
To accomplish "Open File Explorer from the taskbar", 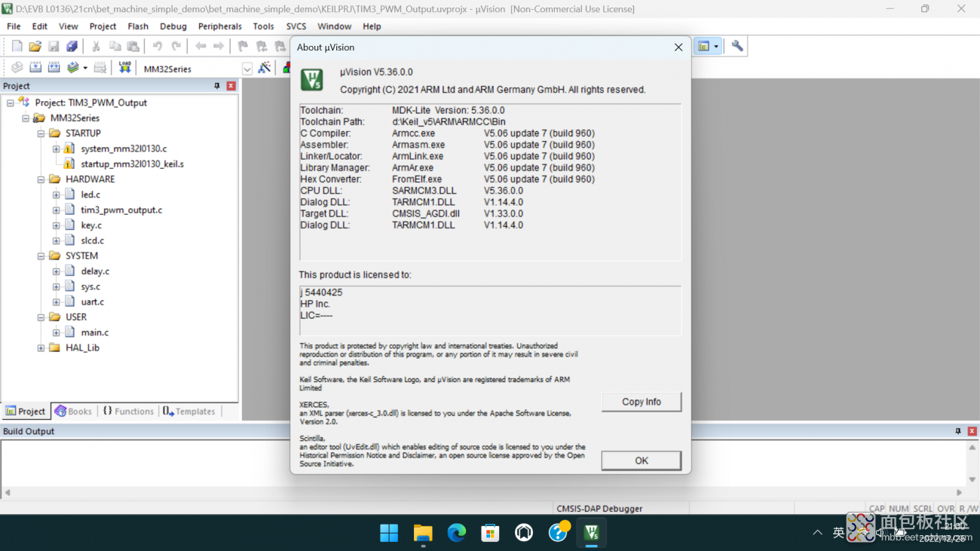I will click(x=423, y=533).
